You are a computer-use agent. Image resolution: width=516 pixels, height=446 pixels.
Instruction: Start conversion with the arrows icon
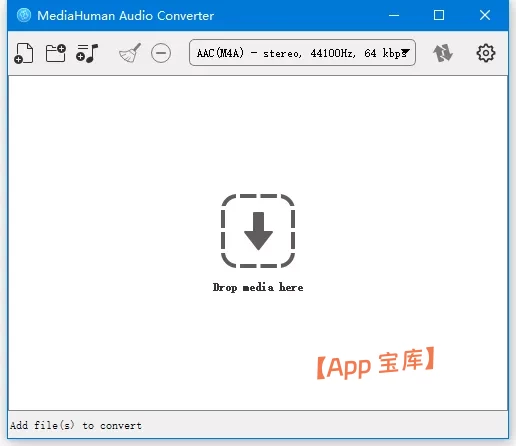[x=443, y=53]
